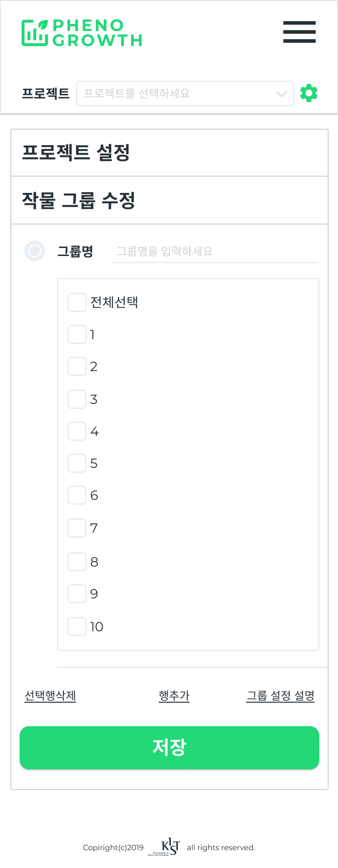Select the checkbox for row 5
Screen dimensions: 338x868
(77, 463)
